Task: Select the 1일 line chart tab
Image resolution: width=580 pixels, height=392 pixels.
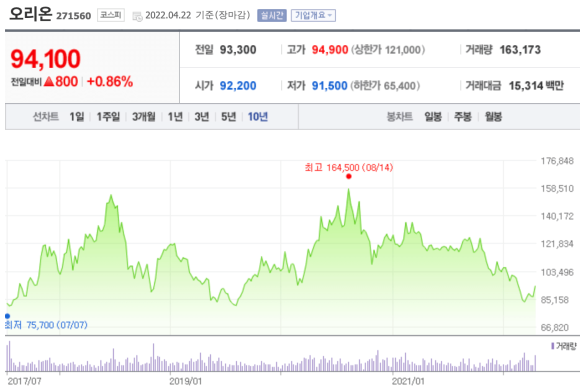Action: (77, 117)
